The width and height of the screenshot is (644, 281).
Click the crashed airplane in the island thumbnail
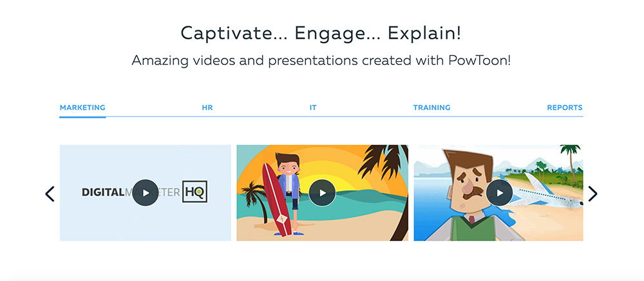[542, 193]
